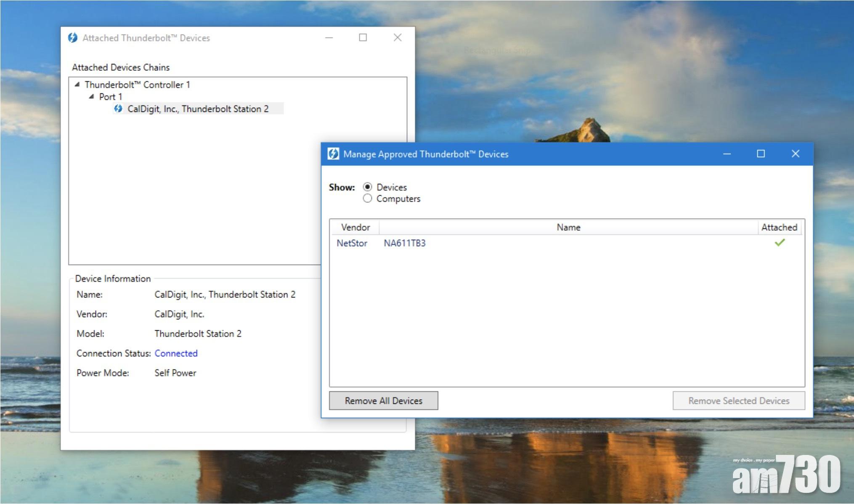Select the Computers radio button
854x504 pixels.
[367, 199]
